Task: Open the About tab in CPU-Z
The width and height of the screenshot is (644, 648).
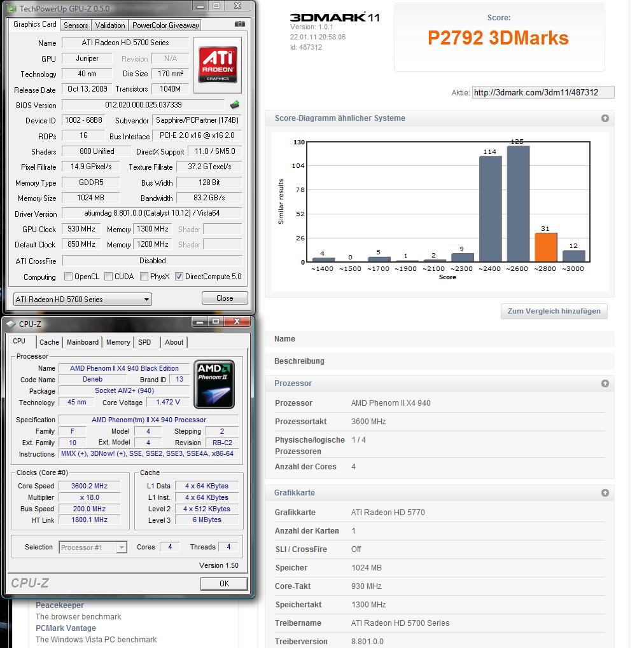Action: [x=174, y=342]
